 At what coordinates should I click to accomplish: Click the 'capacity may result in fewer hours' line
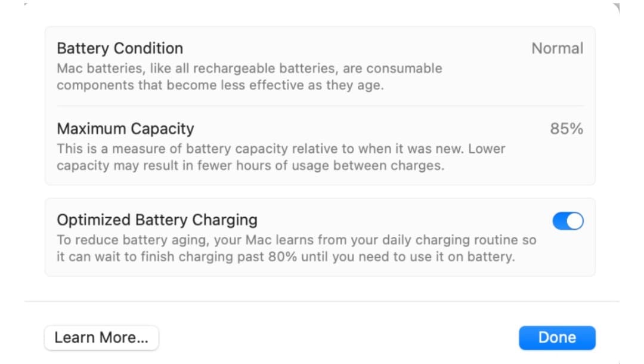[250, 165]
